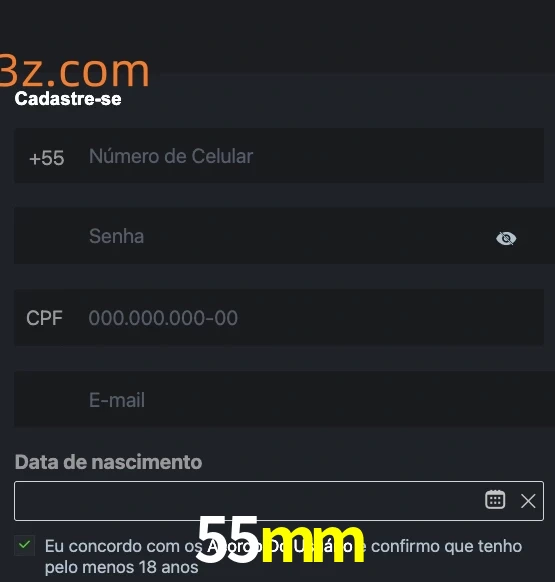Toggle password visibility eye icon
The height and width of the screenshot is (582, 555).
[x=506, y=238]
